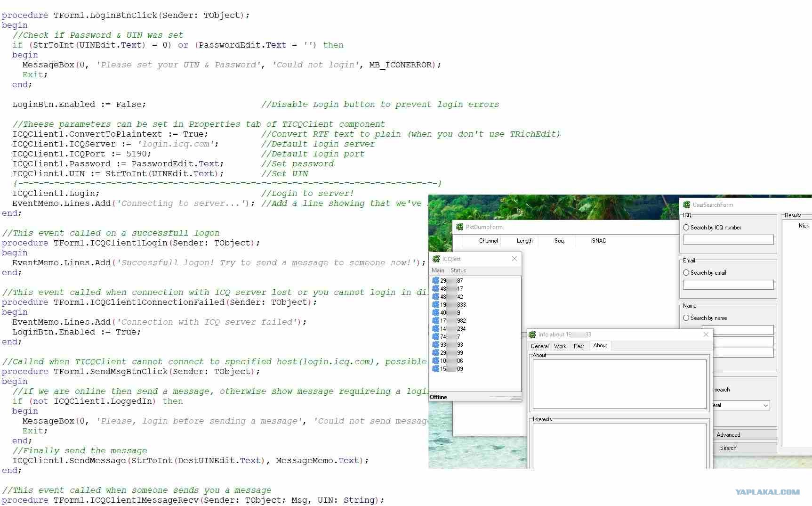Click the Search button in UserSearchForm
The image size is (812, 506).
pos(745,448)
